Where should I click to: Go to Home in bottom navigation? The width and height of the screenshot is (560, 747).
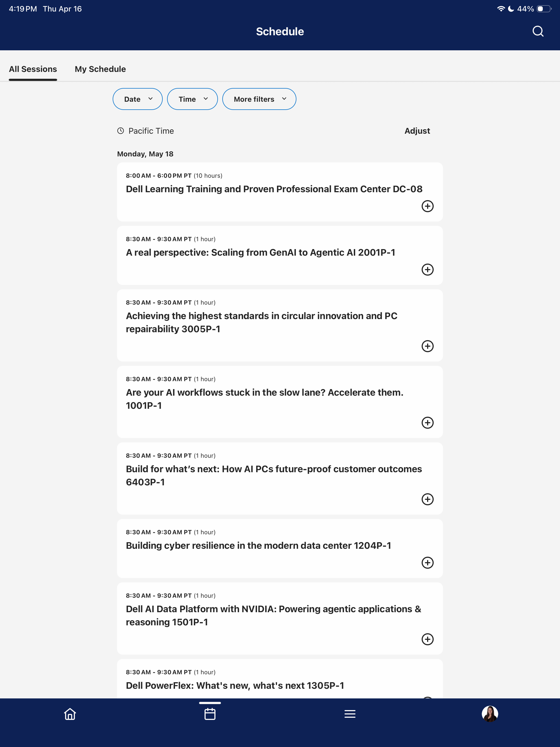pos(70,714)
